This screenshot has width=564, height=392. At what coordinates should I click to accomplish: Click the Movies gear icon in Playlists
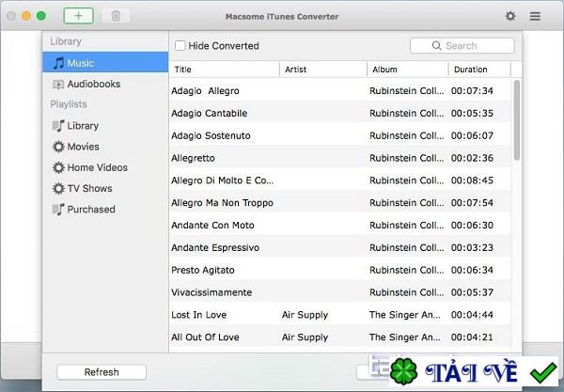(58, 147)
